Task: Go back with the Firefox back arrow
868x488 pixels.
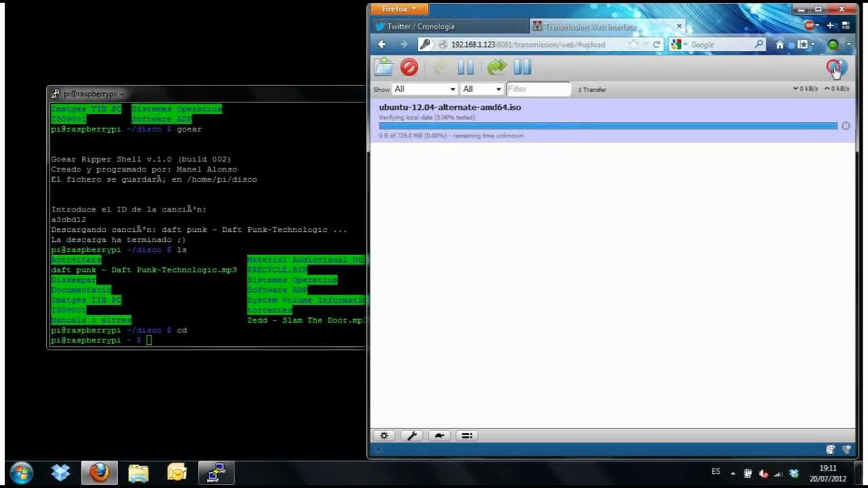Action: pos(382,44)
